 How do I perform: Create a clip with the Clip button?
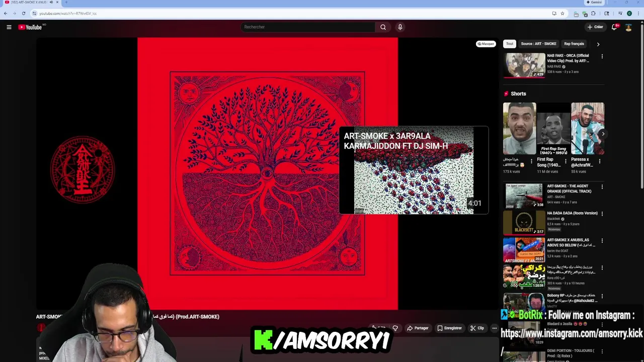pyautogui.click(x=477, y=328)
